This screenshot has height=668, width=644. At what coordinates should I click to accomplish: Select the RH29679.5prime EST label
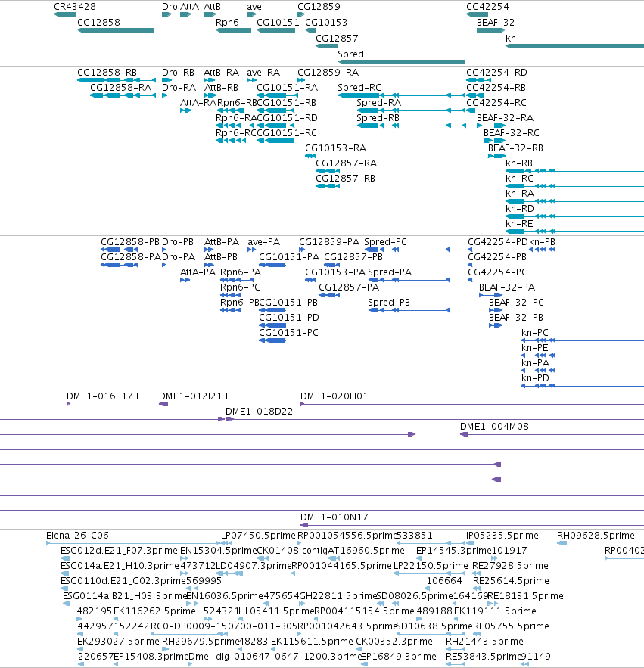pyautogui.click(x=201, y=642)
